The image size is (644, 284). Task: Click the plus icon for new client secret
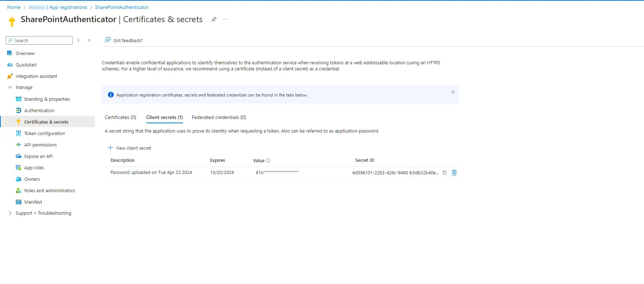(110, 148)
